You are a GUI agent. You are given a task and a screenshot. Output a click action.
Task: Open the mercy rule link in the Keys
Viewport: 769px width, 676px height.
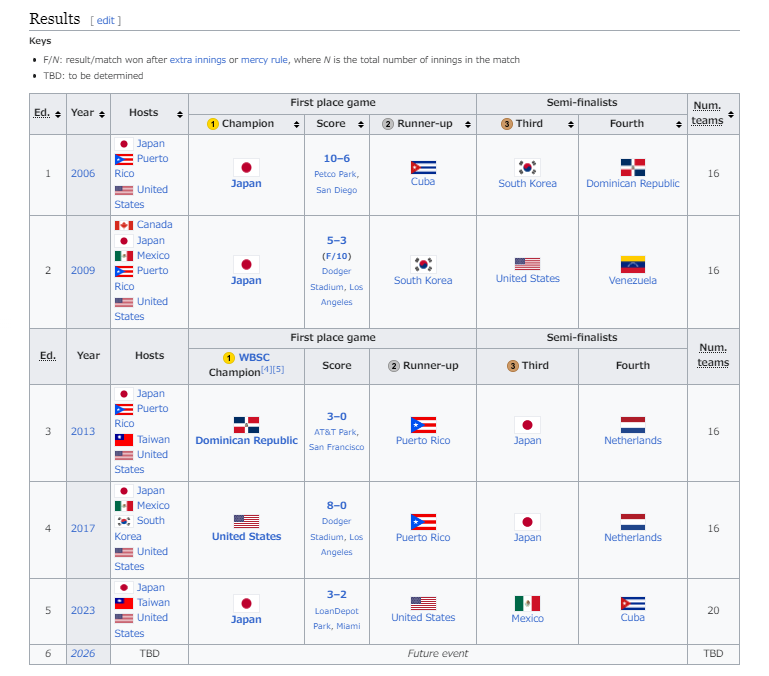(264, 60)
